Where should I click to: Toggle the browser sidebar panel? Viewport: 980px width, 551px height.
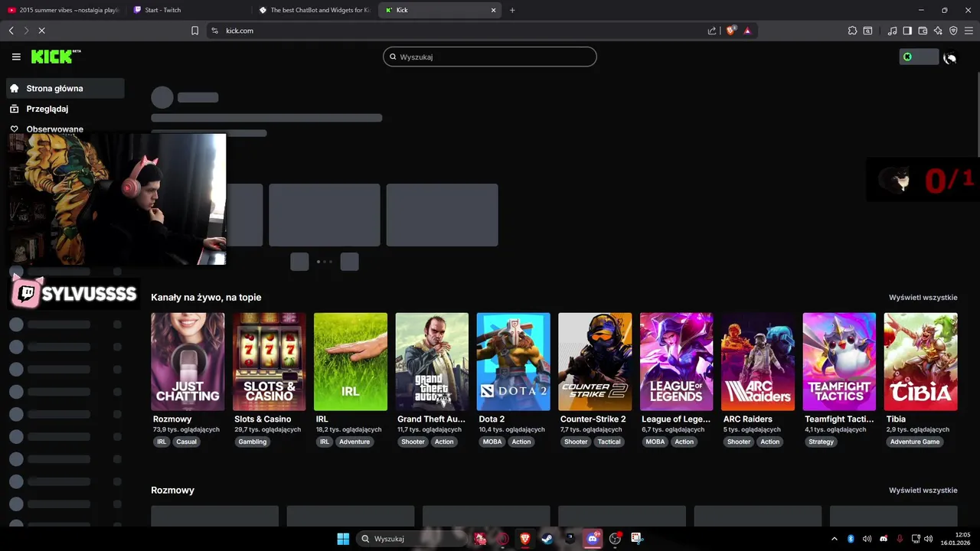(x=907, y=31)
